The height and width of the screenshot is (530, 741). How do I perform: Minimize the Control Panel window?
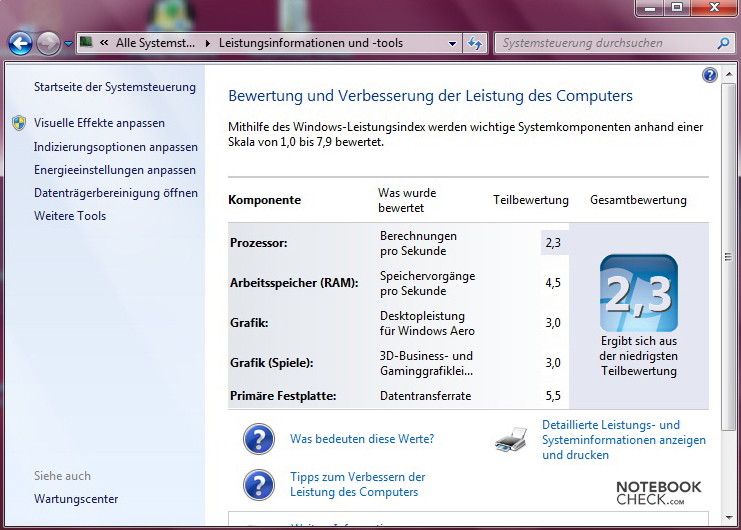pos(650,7)
